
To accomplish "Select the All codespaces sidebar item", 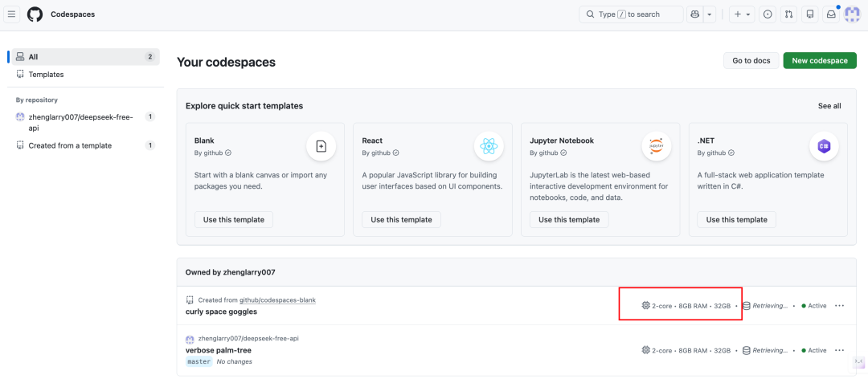I will [85, 56].
